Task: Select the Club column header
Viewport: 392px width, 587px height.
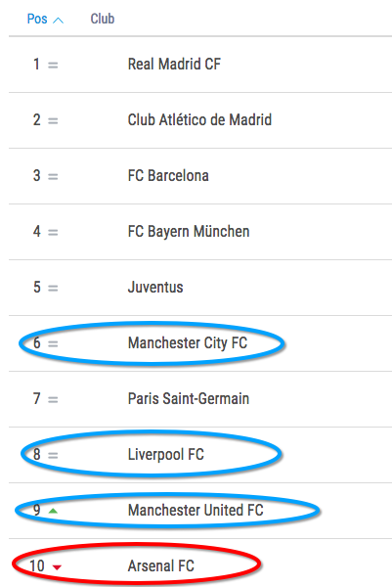Action: click(103, 19)
